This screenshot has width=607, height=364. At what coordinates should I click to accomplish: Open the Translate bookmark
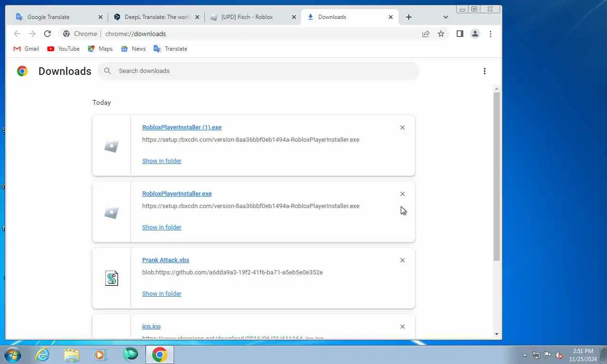click(170, 49)
